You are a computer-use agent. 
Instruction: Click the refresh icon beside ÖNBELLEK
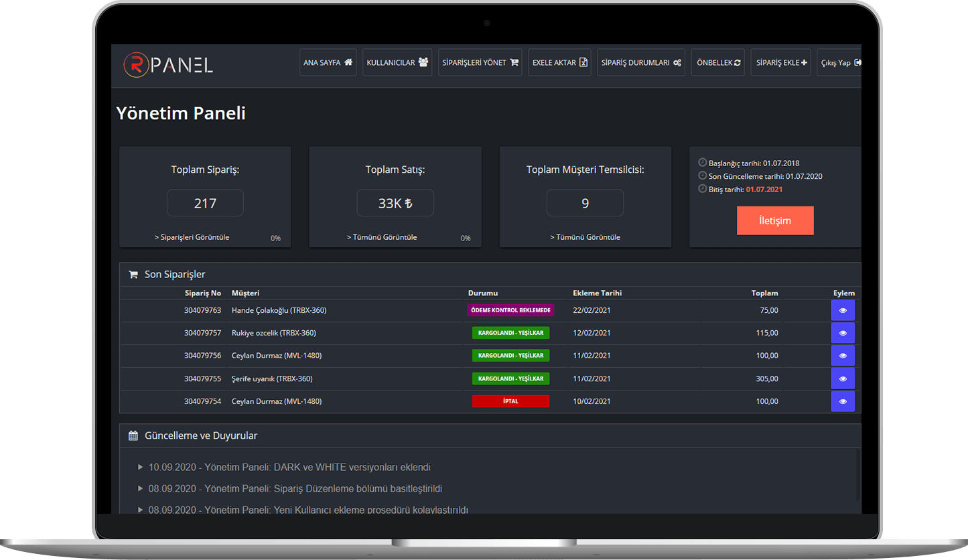(738, 62)
